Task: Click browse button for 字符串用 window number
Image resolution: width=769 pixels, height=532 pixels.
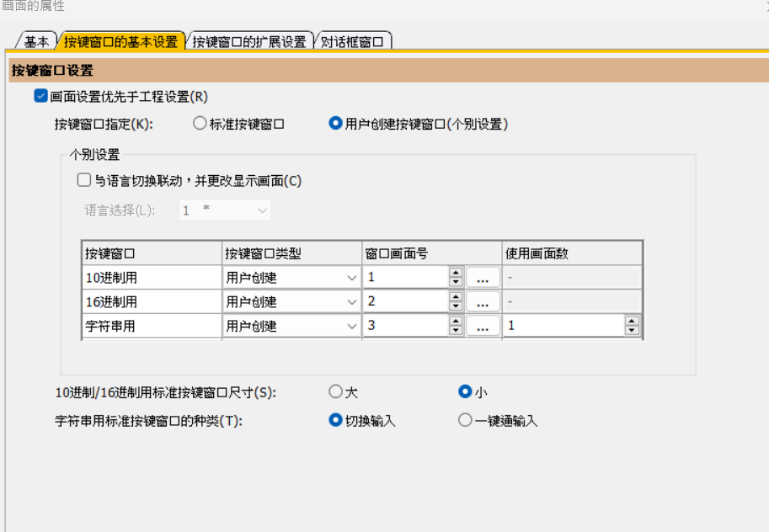Action: coord(483,326)
